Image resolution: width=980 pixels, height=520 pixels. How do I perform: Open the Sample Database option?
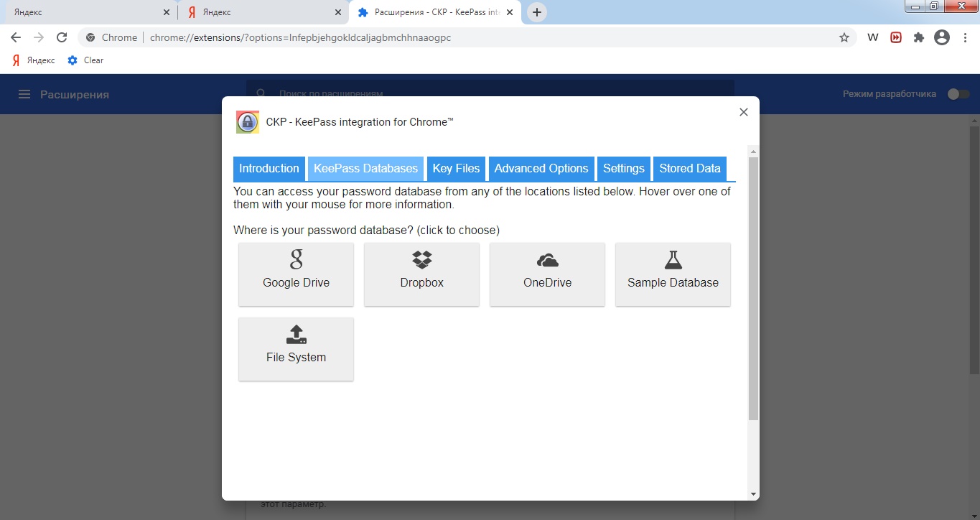tap(673, 274)
